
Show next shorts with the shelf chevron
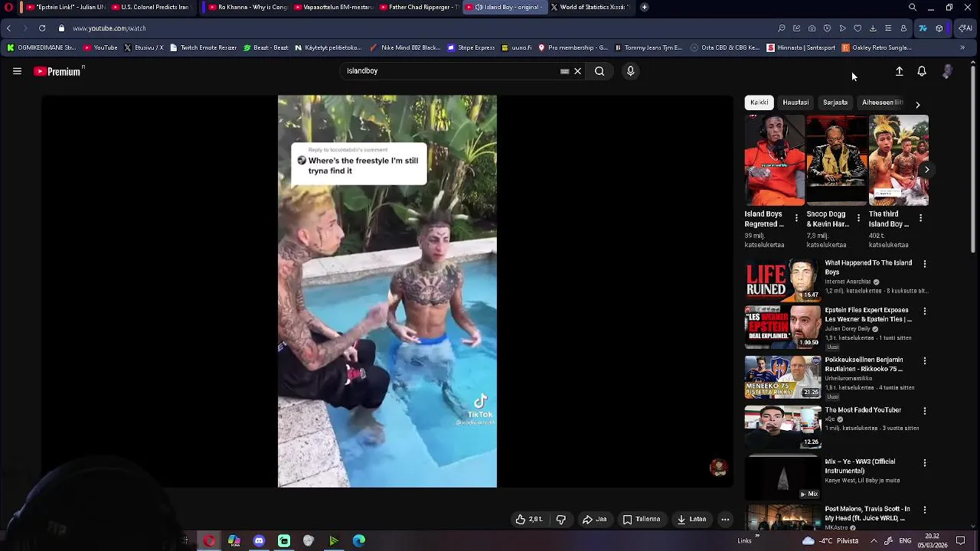click(926, 170)
